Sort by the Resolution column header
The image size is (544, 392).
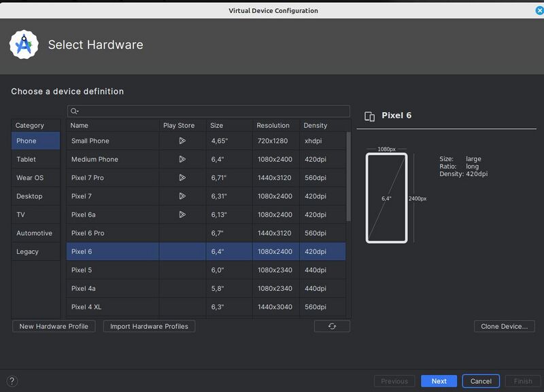point(276,125)
